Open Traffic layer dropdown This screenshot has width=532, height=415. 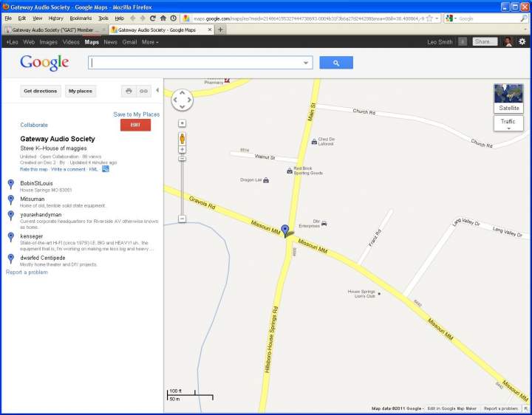click(508, 123)
